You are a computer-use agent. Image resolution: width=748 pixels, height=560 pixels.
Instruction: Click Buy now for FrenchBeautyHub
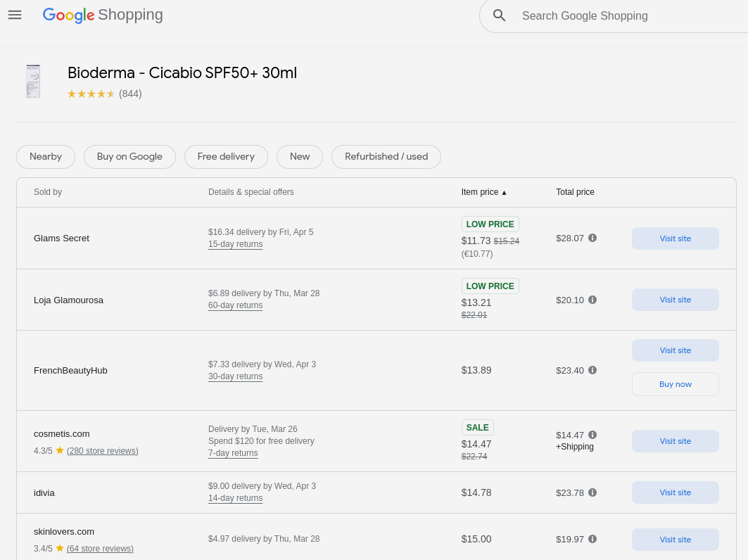pyautogui.click(x=675, y=384)
